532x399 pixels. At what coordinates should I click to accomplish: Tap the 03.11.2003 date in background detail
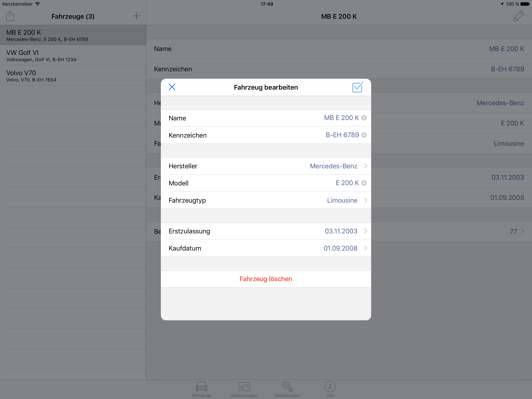point(508,177)
